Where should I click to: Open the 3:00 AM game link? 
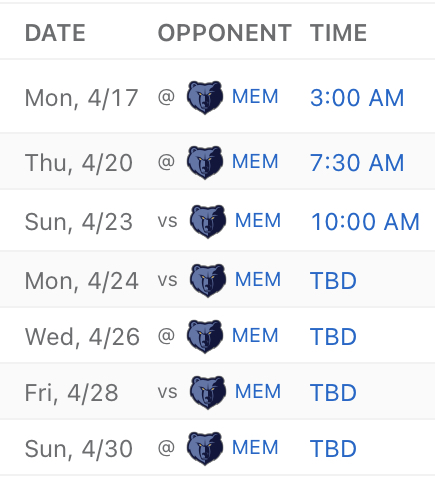357,98
